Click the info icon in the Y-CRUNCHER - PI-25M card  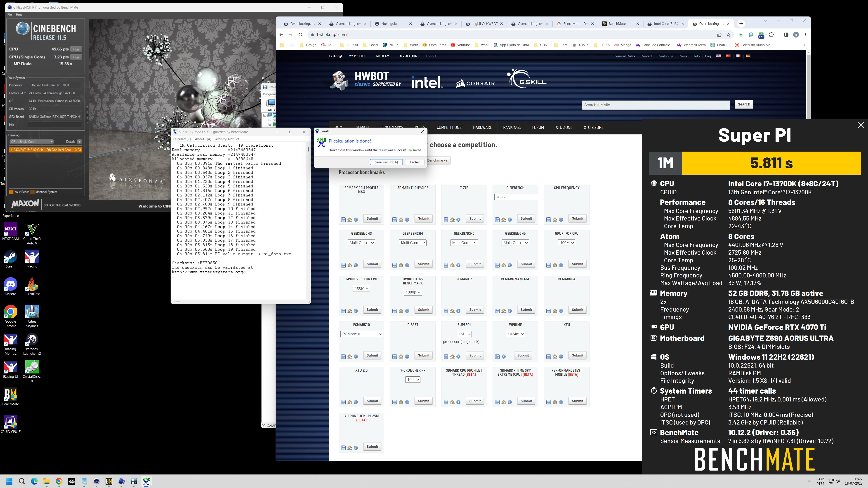(356, 448)
